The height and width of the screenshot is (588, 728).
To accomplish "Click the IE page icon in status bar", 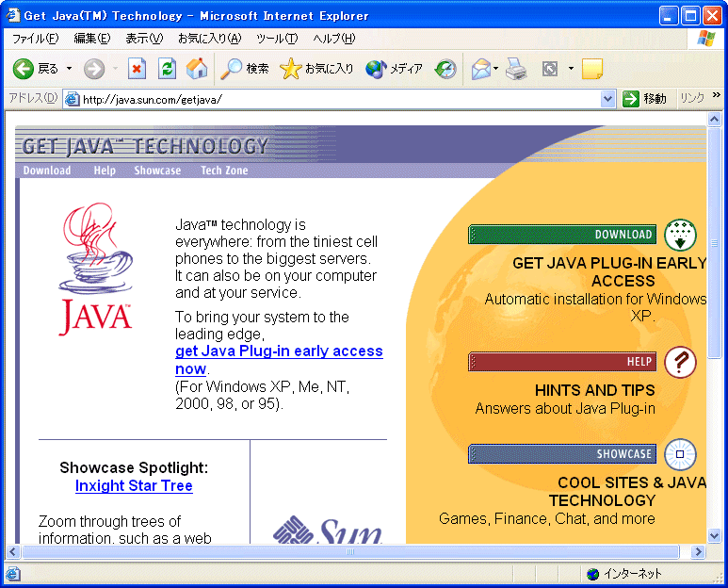I will click(x=12, y=574).
